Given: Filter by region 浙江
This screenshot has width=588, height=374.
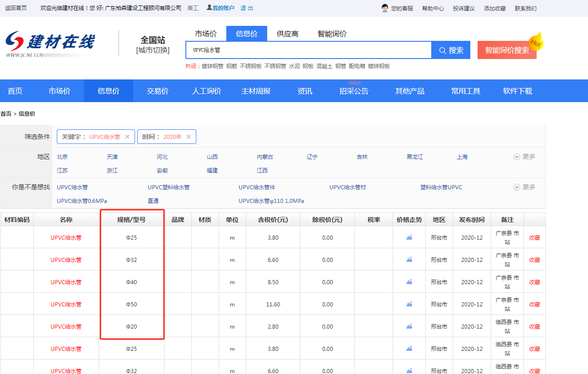Looking at the screenshot, I should point(112,171).
